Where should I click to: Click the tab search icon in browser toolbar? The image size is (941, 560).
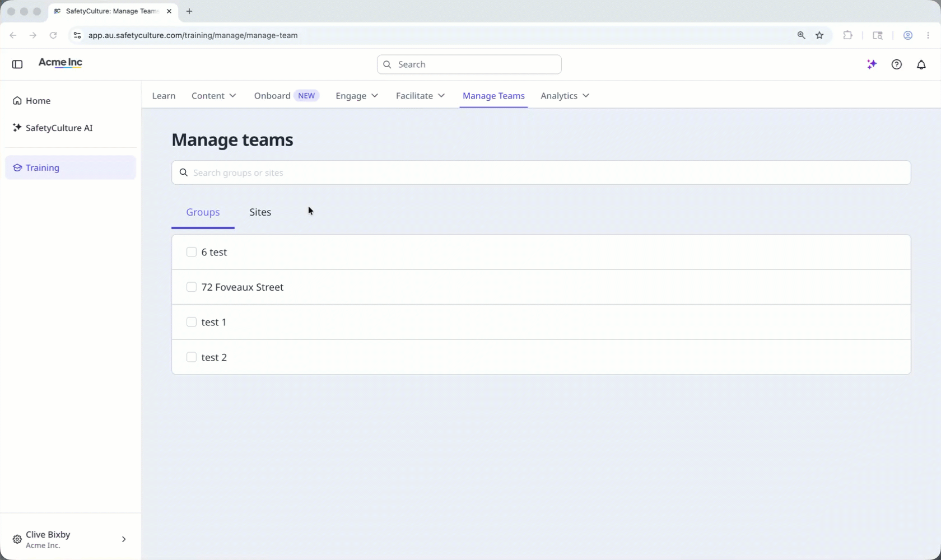(x=878, y=35)
